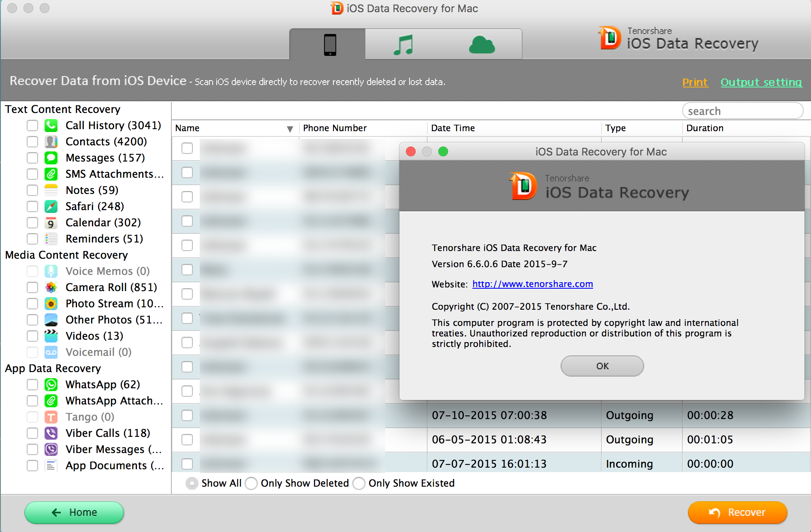The image size is (811, 532).
Task: Close the about dialog with red button
Action: click(411, 151)
